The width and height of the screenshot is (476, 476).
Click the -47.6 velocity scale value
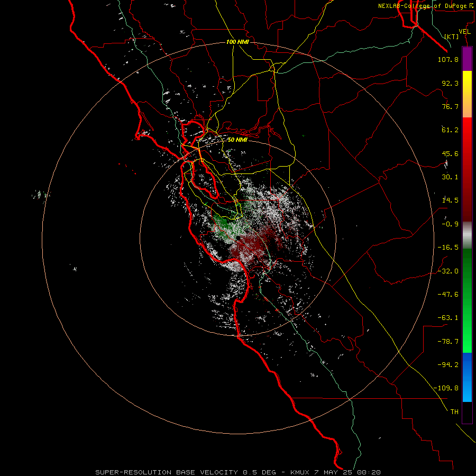coord(448,295)
